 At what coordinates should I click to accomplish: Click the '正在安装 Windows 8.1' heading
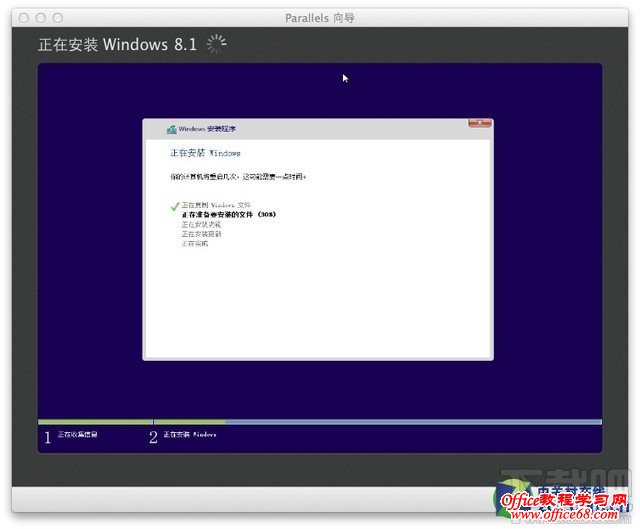118,44
